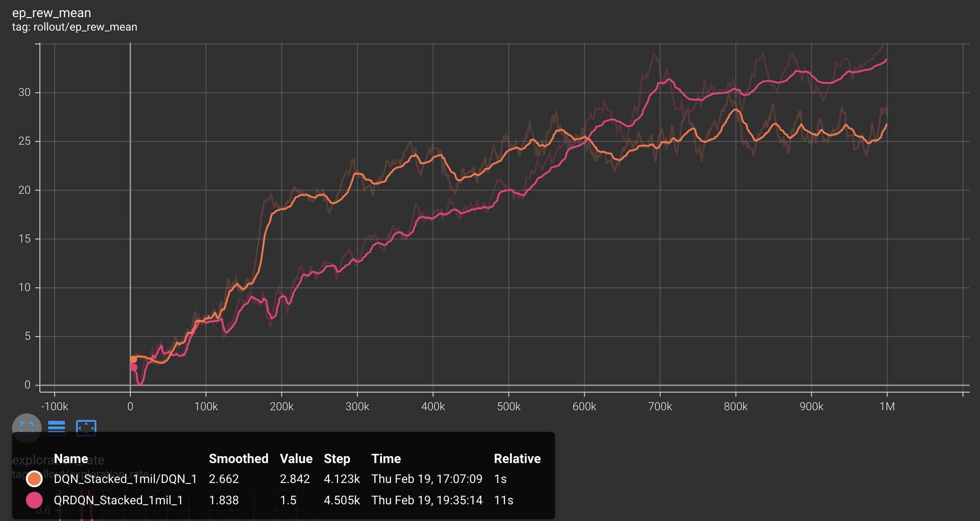Click the Relative column header
The width and height of the screenshot is (980, 521).
pyautogui.click(x=517, y=458)
